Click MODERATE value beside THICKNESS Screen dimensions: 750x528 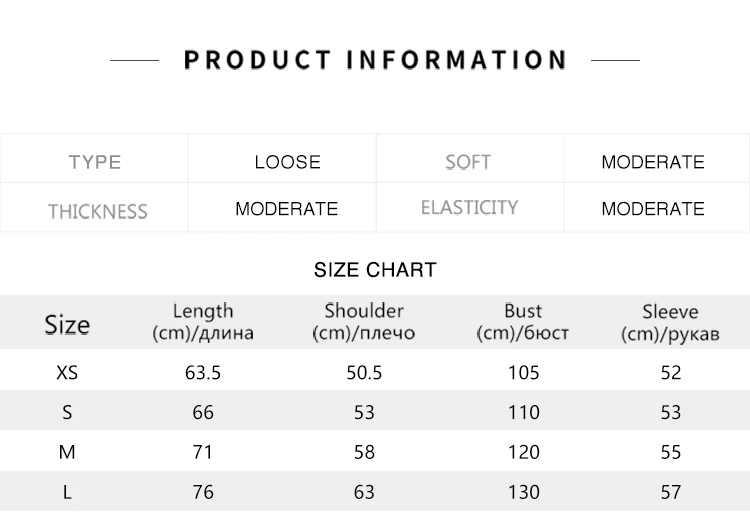(x=286, y=209)
